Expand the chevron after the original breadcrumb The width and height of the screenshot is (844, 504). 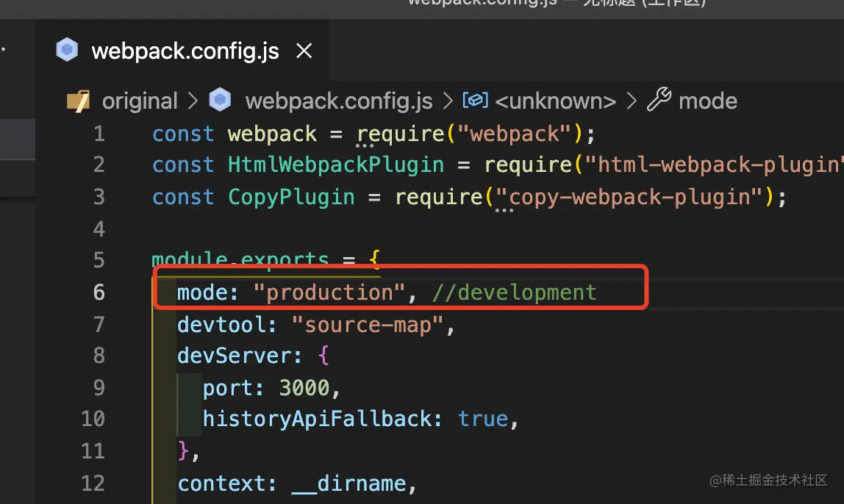193,101
